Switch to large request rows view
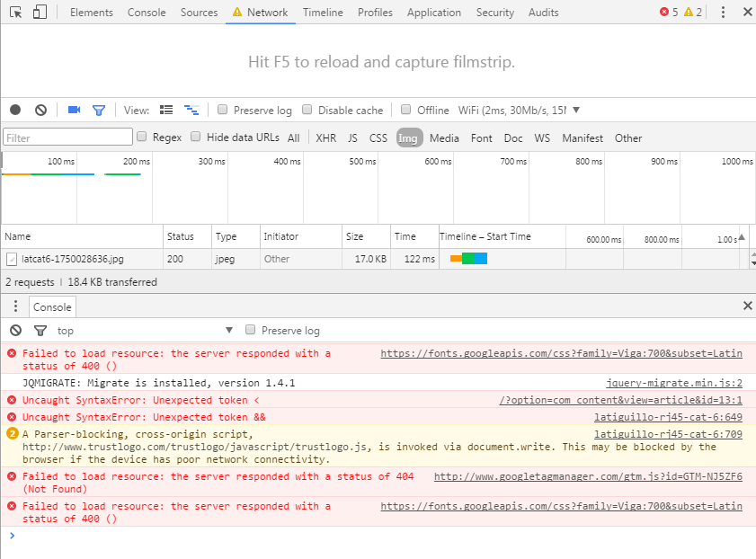Screen dimensions: 756x559 point(166,110)
